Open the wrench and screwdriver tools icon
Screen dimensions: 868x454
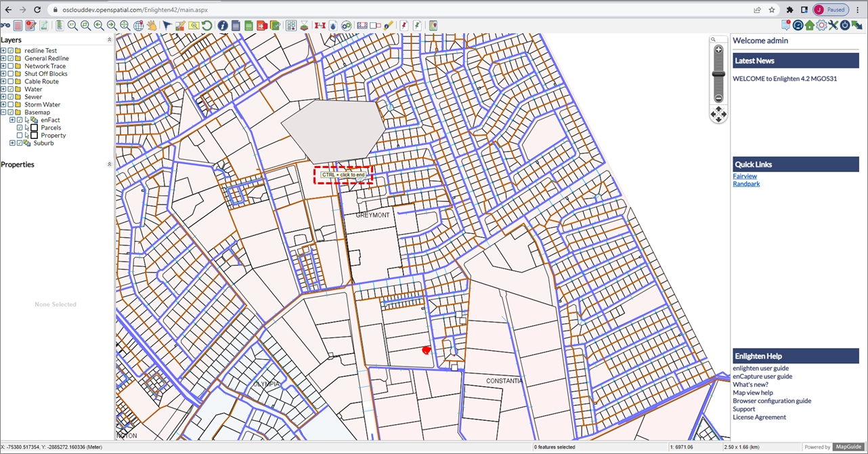pos(833,26)
